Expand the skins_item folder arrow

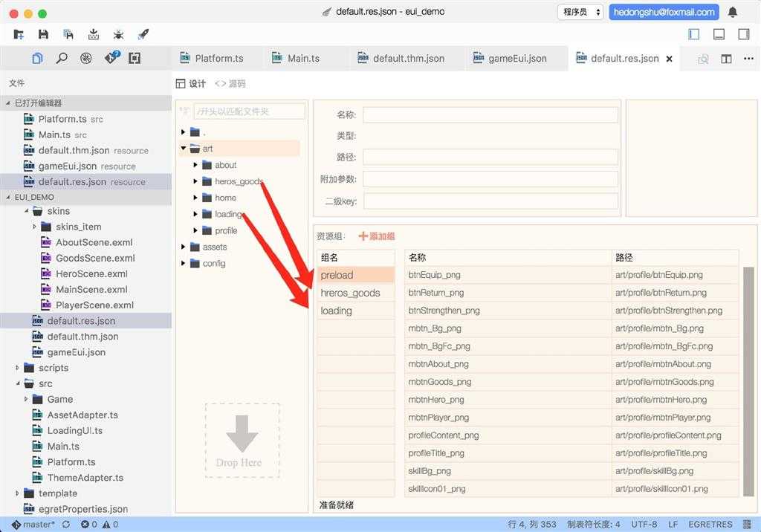click(x=34, y=227)
